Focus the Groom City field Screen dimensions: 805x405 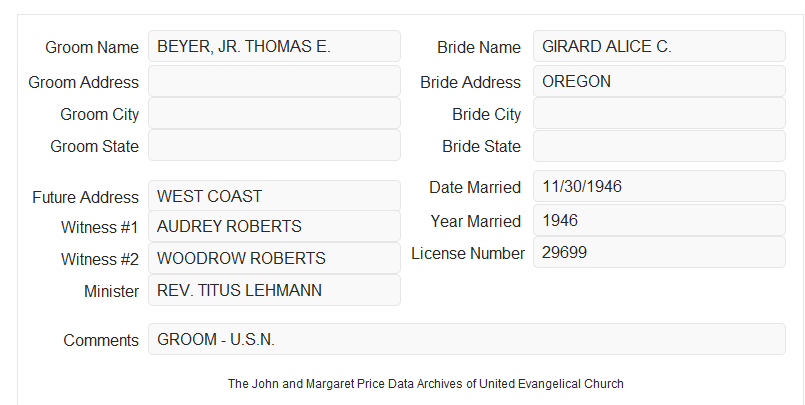tap(274, 113)
